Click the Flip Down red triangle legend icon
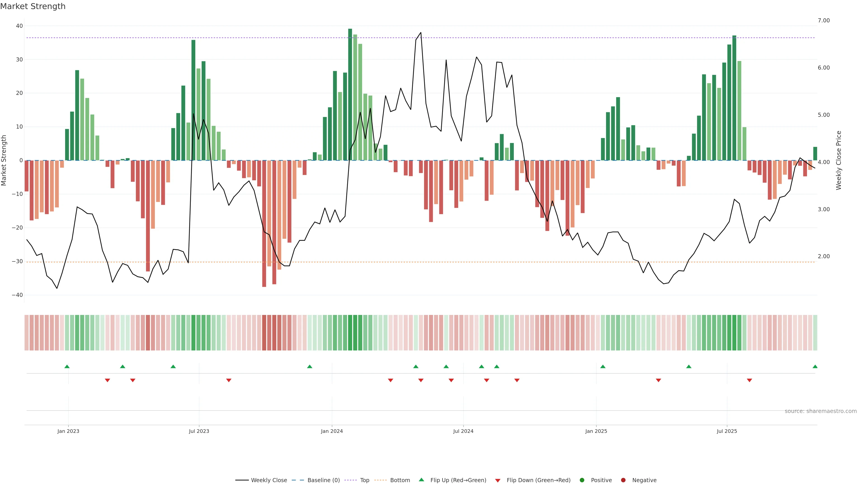Screen dimensions: 868x488 click(x=498, y=481)
